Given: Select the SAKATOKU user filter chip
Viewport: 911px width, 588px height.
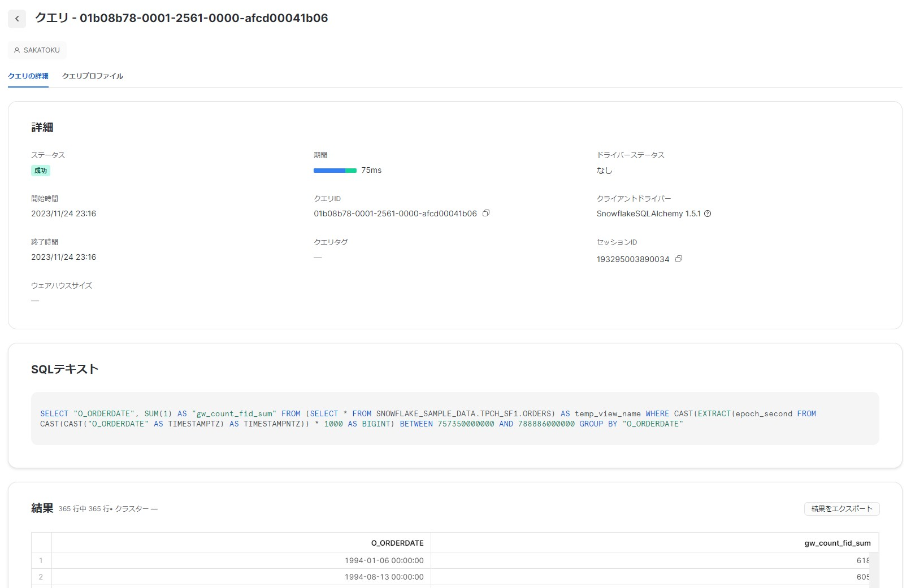Looking at the screenshot, I should pyautogui.click(x=37, y=50).
